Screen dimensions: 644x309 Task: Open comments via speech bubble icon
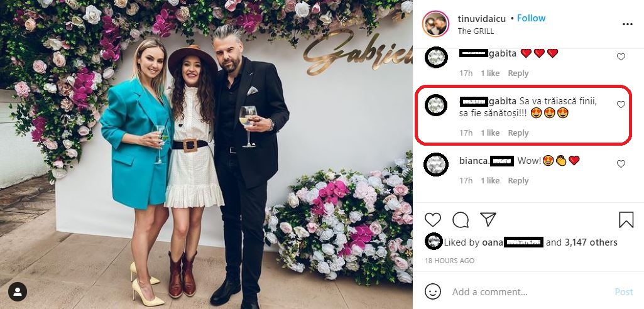pyautogui.click(x=461, y=220)
